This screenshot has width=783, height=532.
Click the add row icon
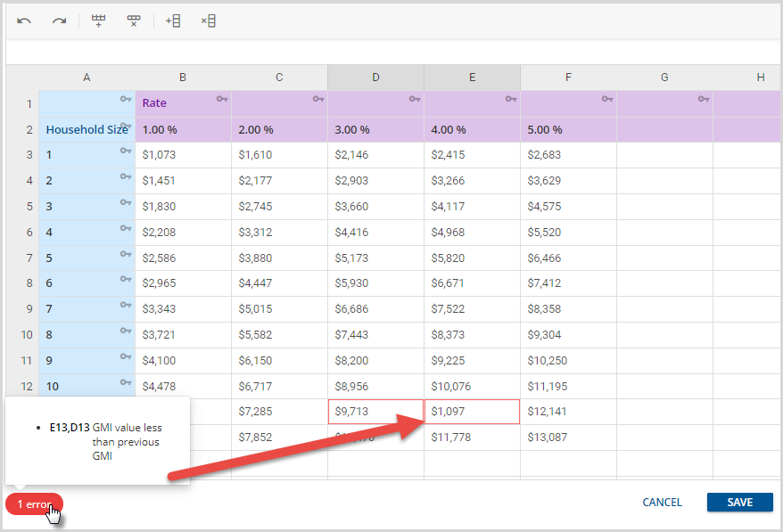[x=99, y=20]
